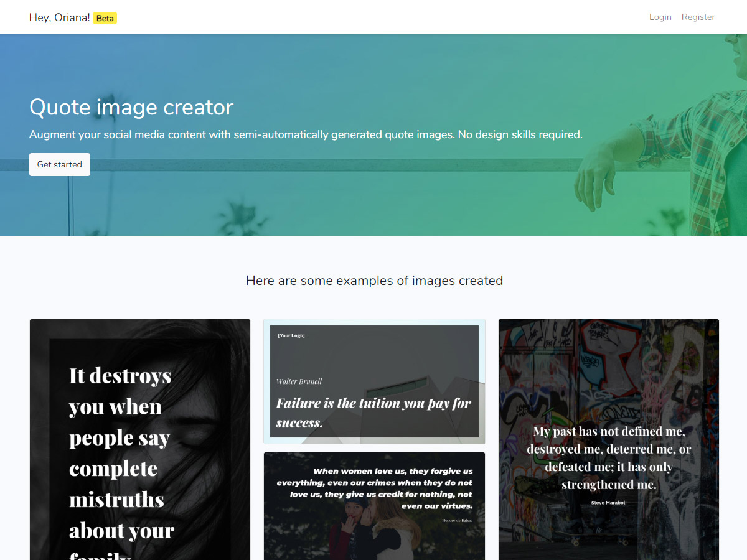This screenshot has width=747, height=560.
Task: Click the 'Quote image creator' heading
Action: [131, 107]
